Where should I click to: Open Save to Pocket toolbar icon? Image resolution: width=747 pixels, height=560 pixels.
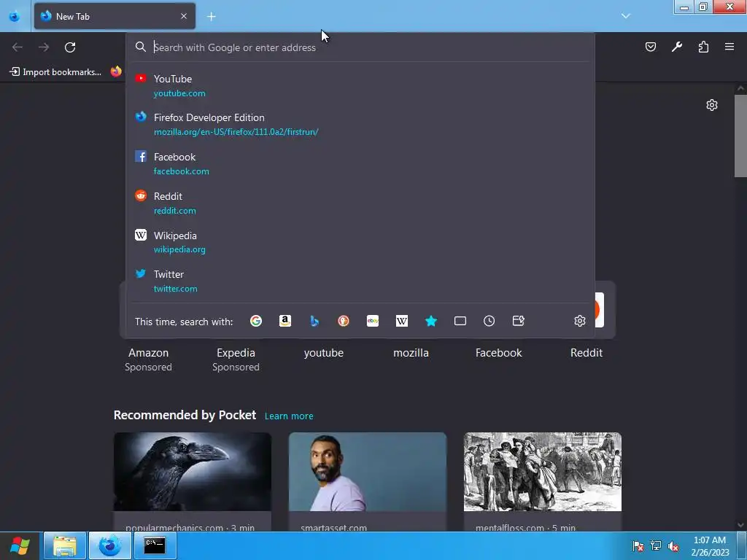651,47
